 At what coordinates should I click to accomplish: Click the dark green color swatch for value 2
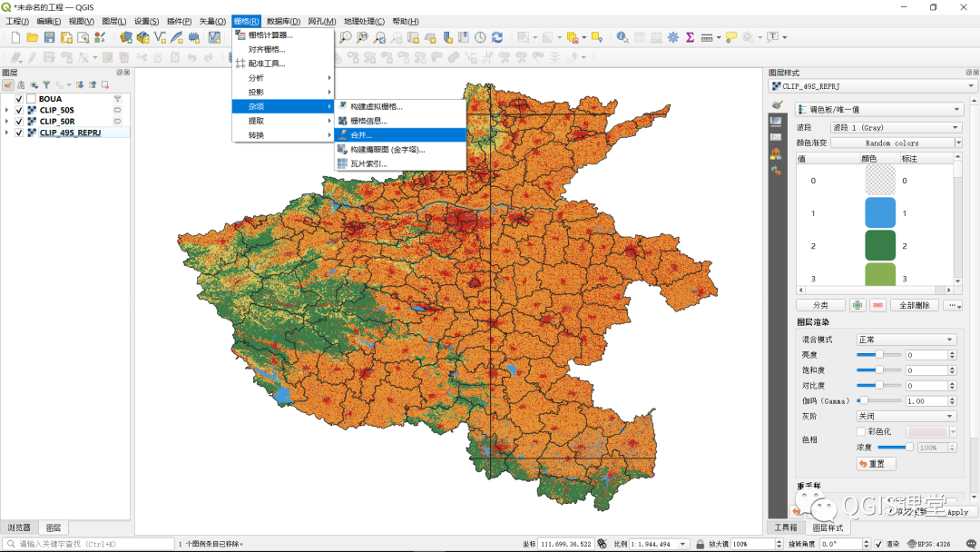click(x=880, y=246)
